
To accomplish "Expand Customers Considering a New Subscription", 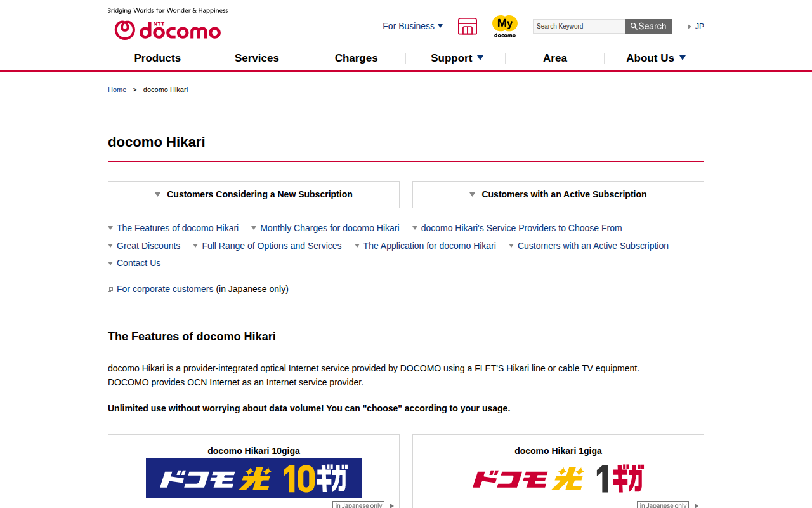I will tap(254, 194).
